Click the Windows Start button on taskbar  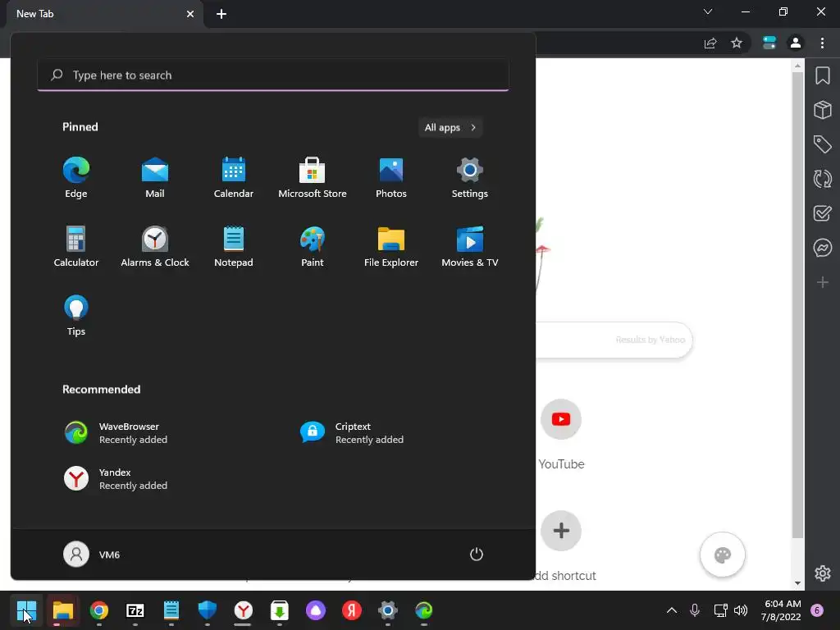tap(26, 610)
